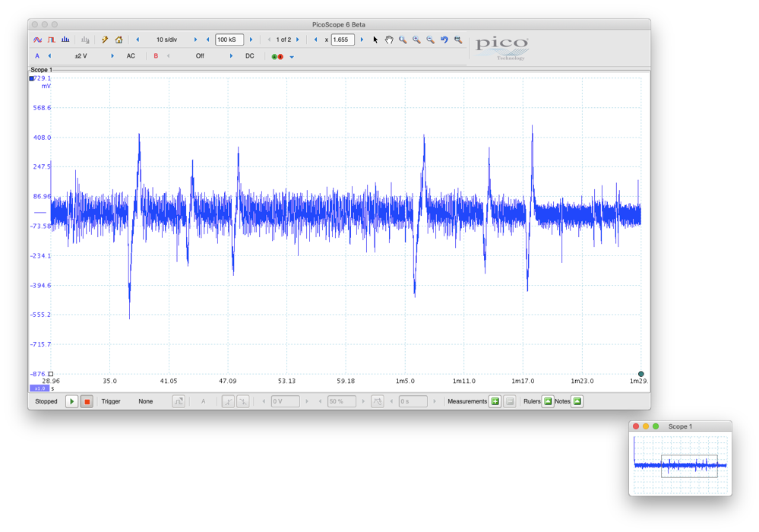Screen dimensions: 759x532
Task: Open the Trigger mode dropdown showing None
Action: [x=146, y=401]
